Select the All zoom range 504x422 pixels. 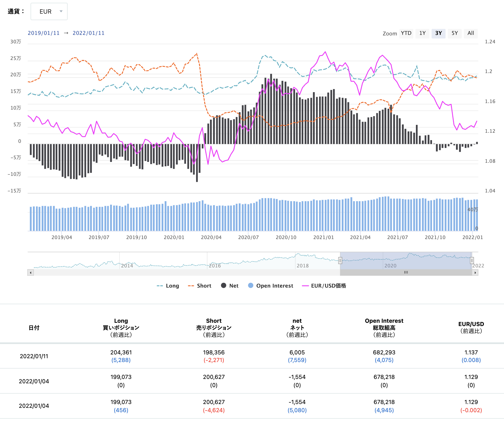click(471, 33)
